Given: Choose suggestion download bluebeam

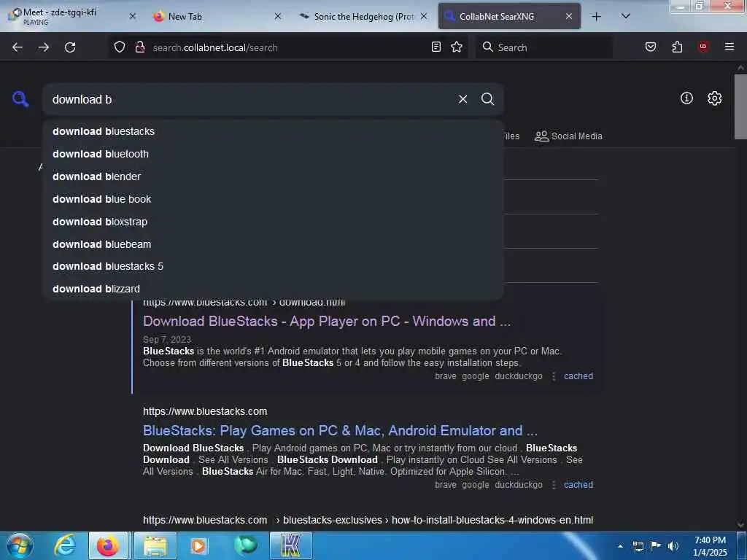Looking at the screenshot, I should [x=273, y=244].
